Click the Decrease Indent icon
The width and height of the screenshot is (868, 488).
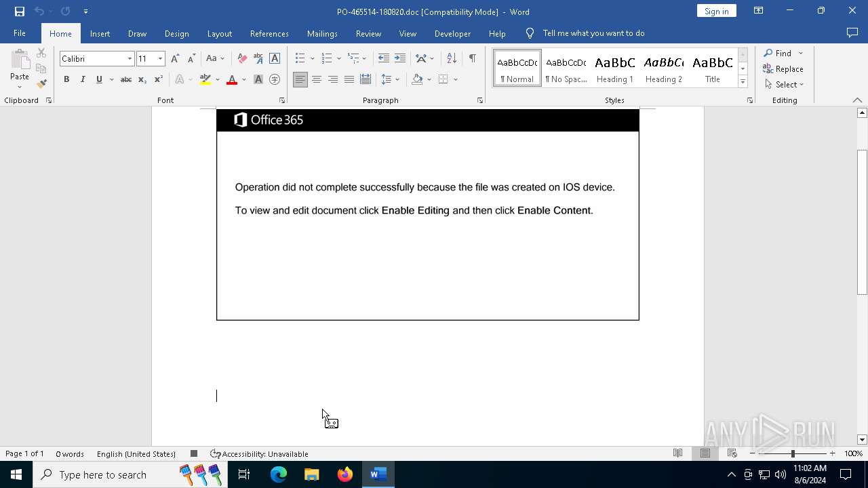click(384, 59)
